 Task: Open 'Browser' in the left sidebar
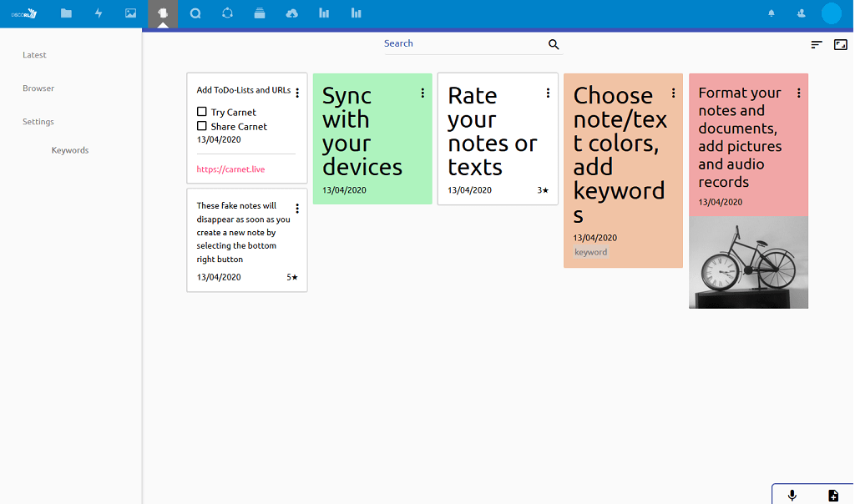[38, 88]
